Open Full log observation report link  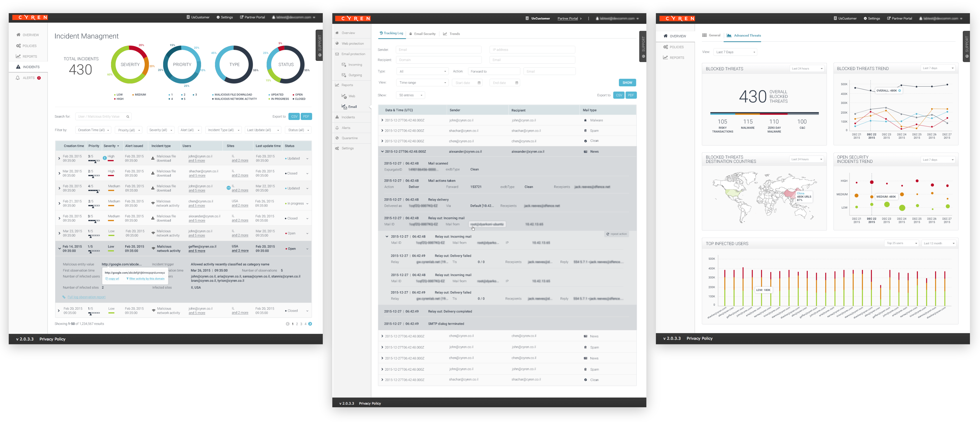pos(86,297)
